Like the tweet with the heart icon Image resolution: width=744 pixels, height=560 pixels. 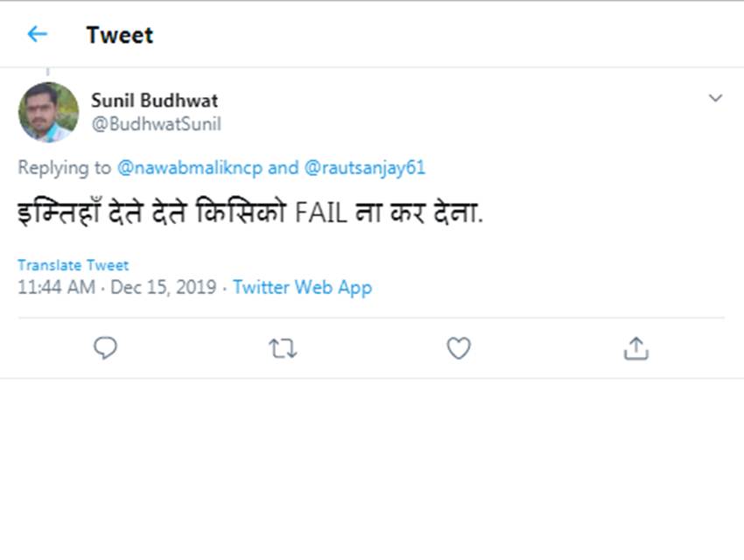(459, 348)
